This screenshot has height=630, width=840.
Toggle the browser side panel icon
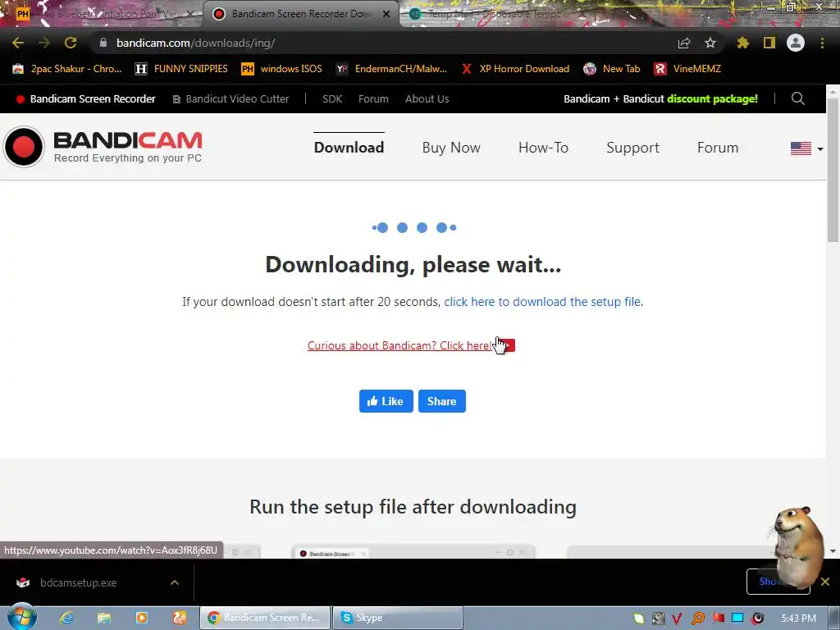coord(769,43)
